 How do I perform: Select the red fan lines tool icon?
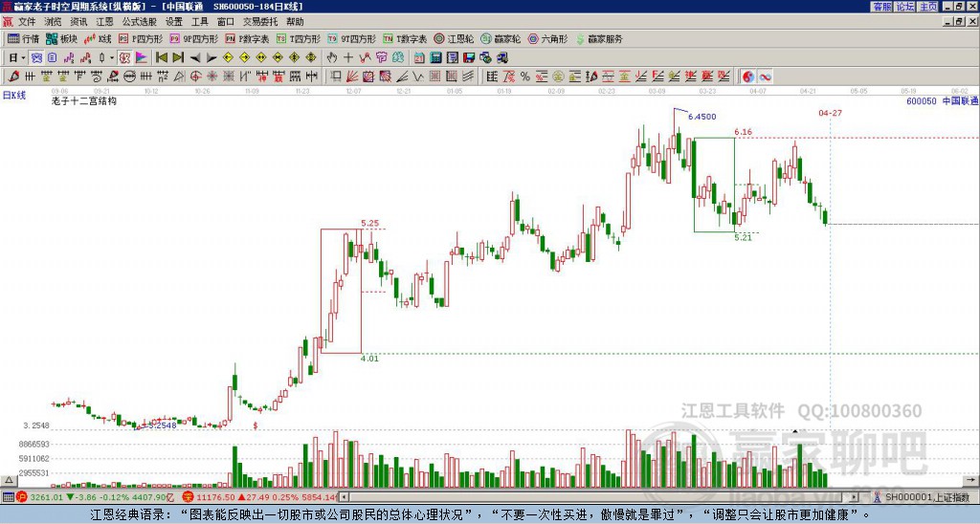click(x=352, y=76)
